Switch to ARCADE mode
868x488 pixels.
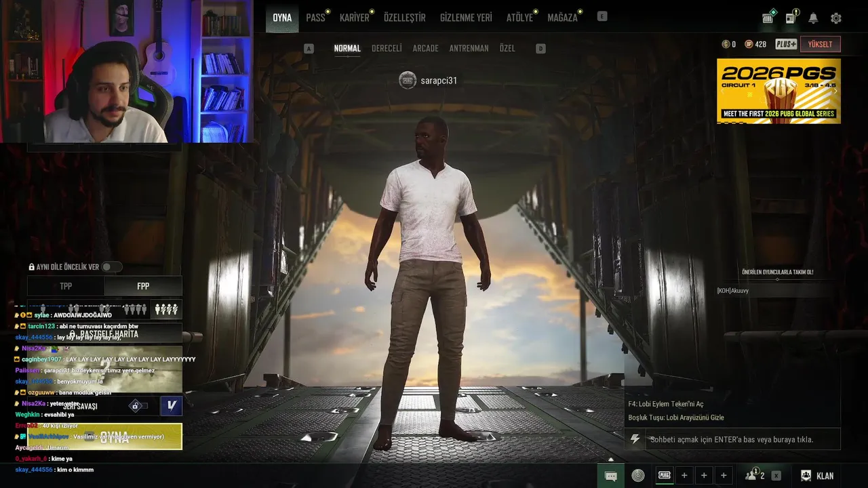pos(426,48)
